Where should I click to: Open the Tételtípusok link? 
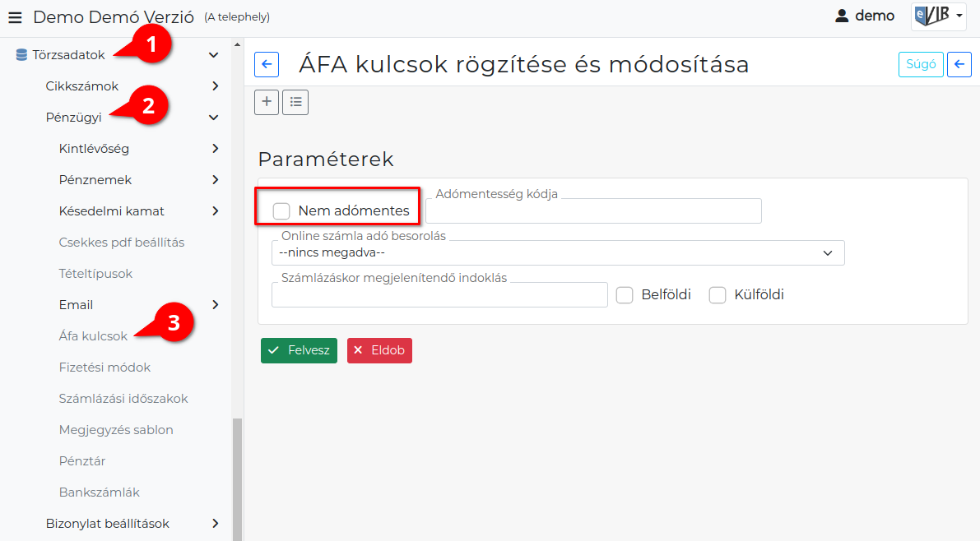tap(95, 274)
